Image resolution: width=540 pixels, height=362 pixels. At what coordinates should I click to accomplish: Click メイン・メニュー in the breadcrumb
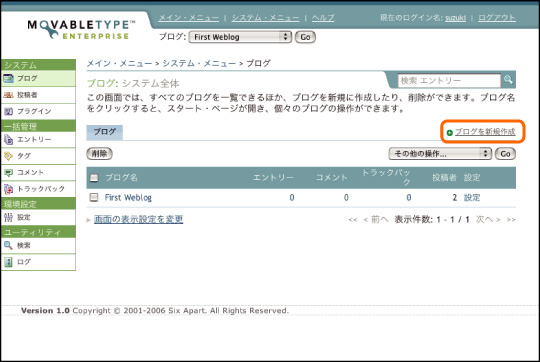pos(120,64)
